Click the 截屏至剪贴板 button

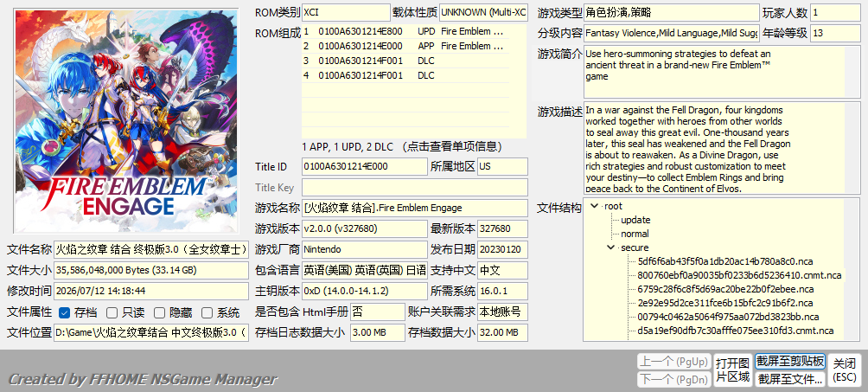click(x=790, y=362)
